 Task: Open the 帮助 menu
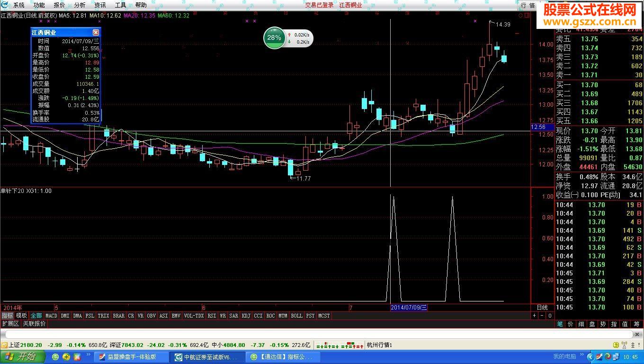pyautogui.click(x=141, y=5)
